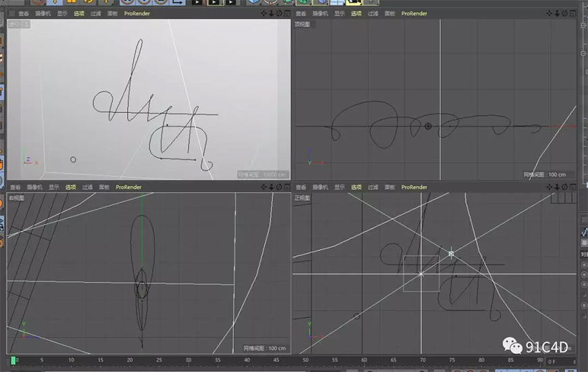Screen dimensions: 588x372
Task: Jump to frame 85 on timeline
Action: pyautogui.click(x=510, y=360)
